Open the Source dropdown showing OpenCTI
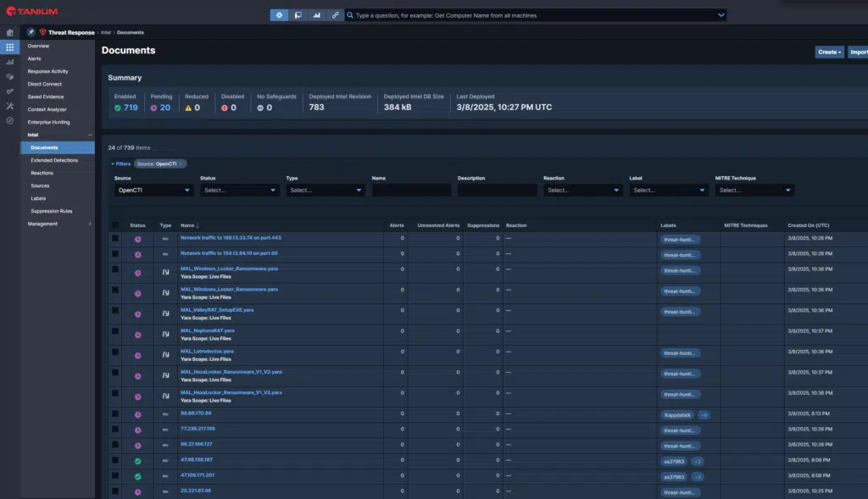Viewport: 868px width, 499px height. pos(154,191)
